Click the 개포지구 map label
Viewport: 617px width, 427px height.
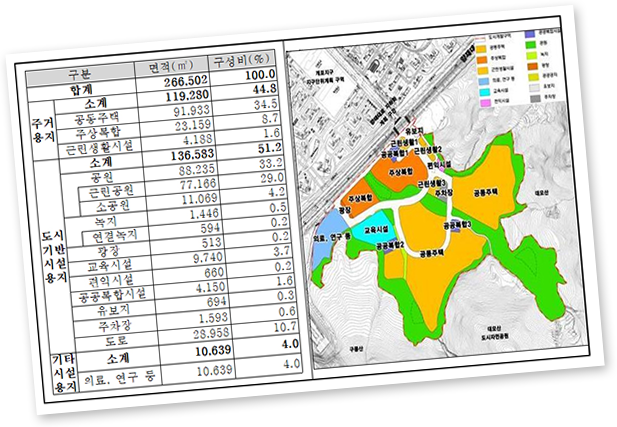tap(323, 73)
